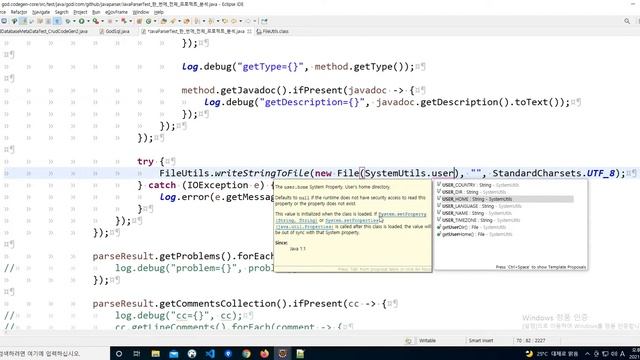Open the Help menu
Viewport: 640px width, 360px height.
[159, 12]
